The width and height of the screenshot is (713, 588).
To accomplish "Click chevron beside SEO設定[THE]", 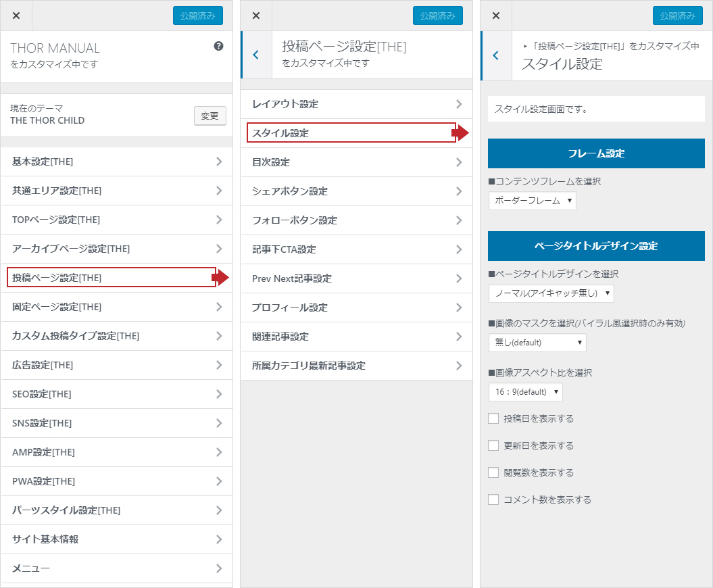I will [x=218, y=394].
